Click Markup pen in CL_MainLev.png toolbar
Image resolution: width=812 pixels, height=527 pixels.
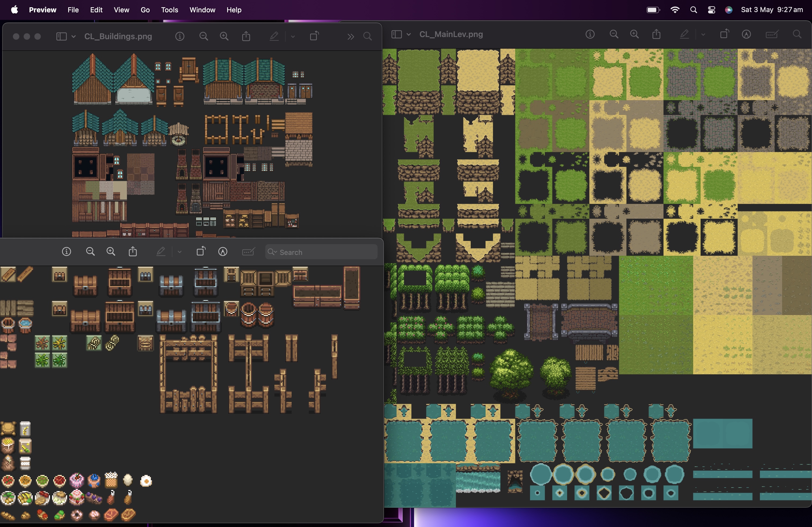pos(746,34)
